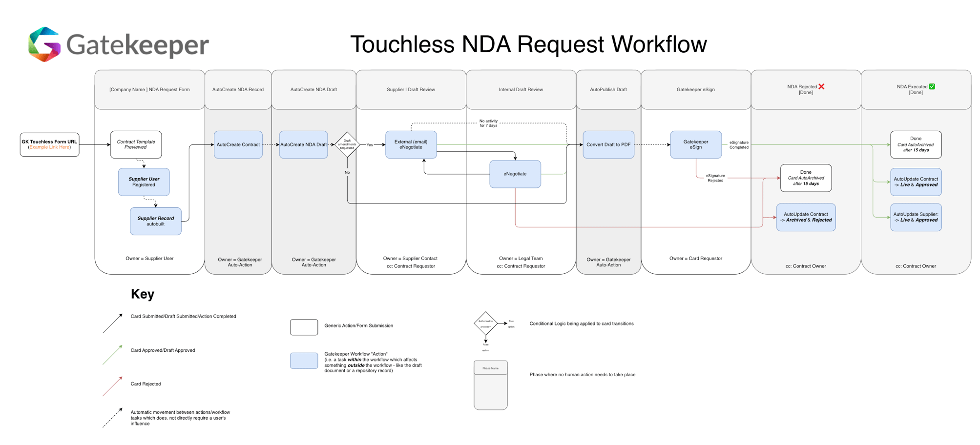Image resolution: width=980 pixels, height=445 pixels.
Task: Click the green checkmark icon on NDA Executed
Action: click(x=931, y=86)
